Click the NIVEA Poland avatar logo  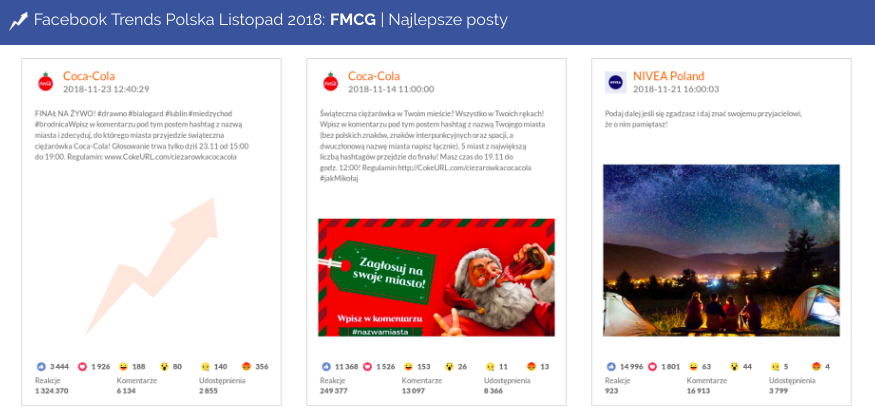616,83
